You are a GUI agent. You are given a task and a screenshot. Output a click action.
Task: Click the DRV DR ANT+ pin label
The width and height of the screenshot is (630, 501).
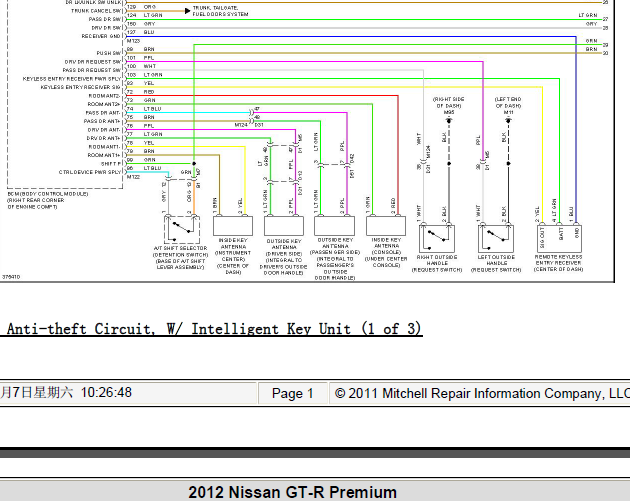[x=104, y=138]
